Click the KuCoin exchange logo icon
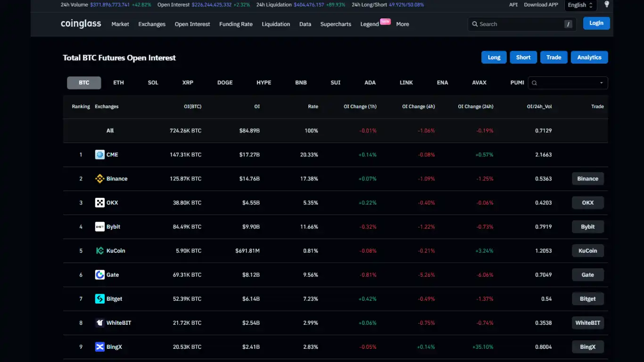Viewport: 644px width, 362px height. [100, 251]
